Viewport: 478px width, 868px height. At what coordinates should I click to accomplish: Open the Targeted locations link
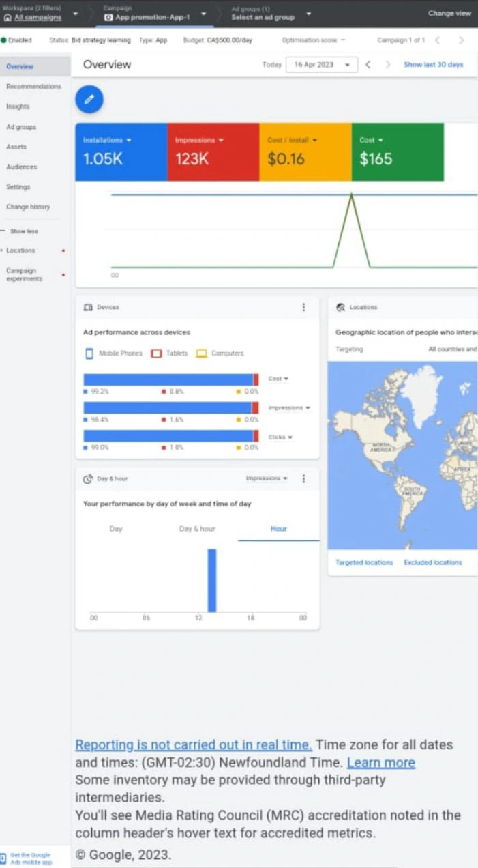point(364,562)
